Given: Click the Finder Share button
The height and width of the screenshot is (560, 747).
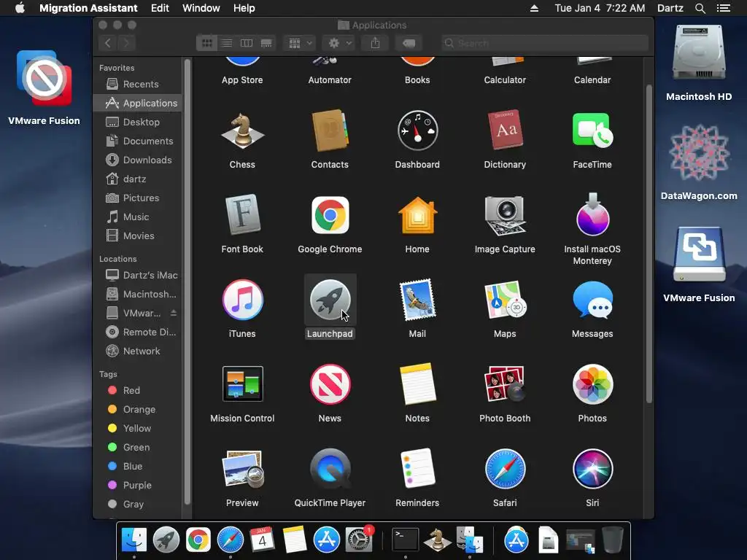Looking at the screenshot, I should tap(375, 43).
